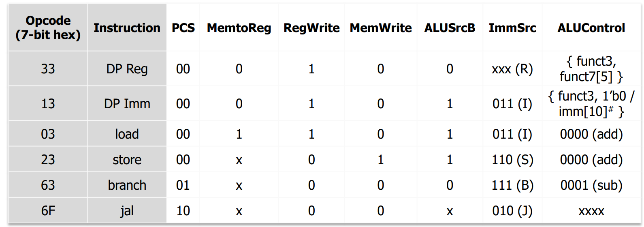Viewport: 644px width, 227px height.
Task: Click the ALUSrcB column header
Action: pyautogui.click(x=450, y=28)
